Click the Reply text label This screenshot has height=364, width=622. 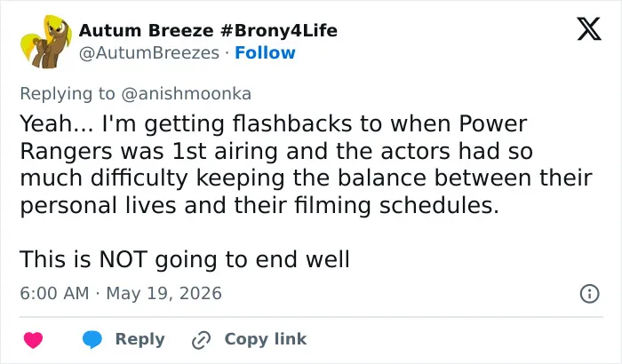[140, 339]
